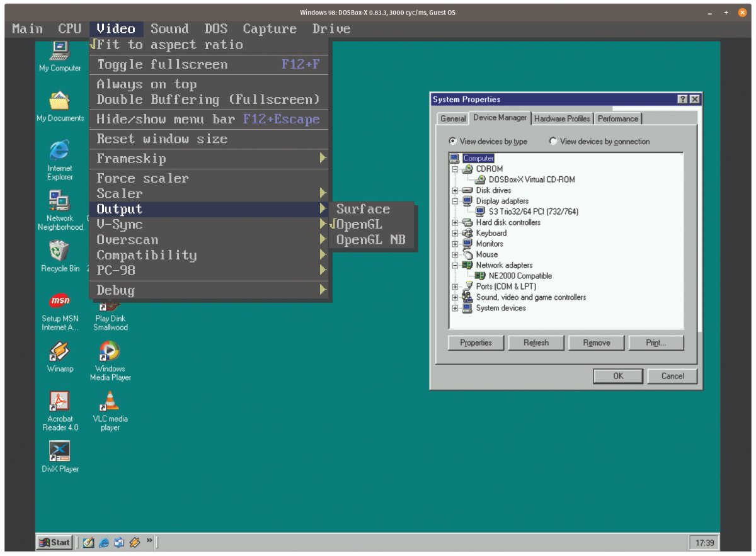
Task: Click the help question mark in System Properties
Action: (x=683, y=99)
